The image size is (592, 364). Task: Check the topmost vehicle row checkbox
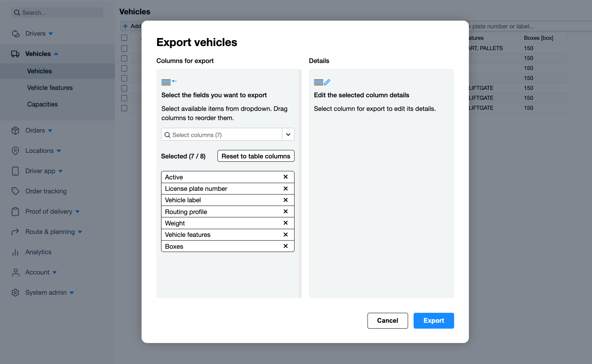click(x=124, y=48)
